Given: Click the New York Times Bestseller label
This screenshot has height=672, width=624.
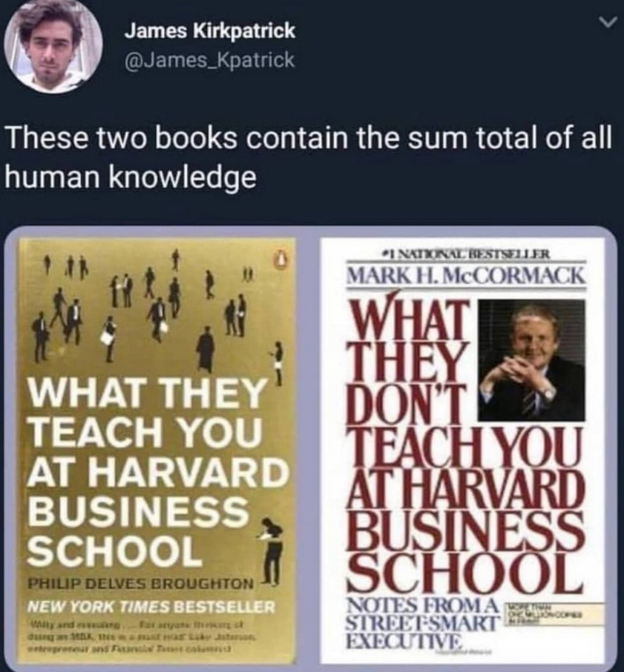Looking at the screenshot, I should [151, 607].
